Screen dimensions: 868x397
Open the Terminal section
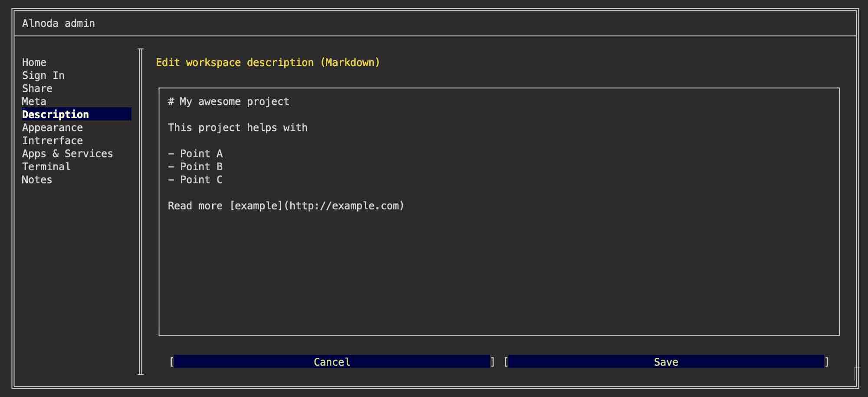[46, 167]
